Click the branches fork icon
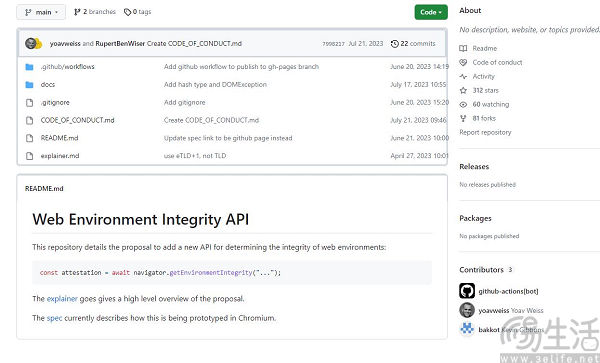This screenshot has height=363, width=600. point(77,12)
